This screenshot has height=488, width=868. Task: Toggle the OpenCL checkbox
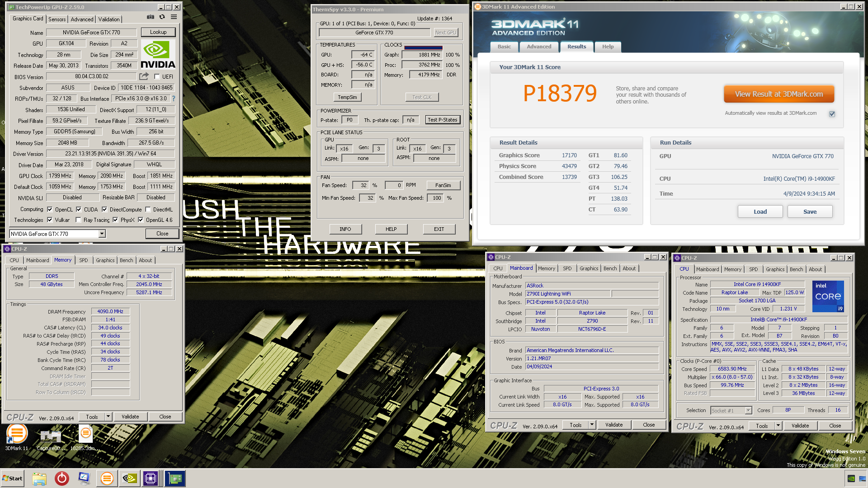50,209
